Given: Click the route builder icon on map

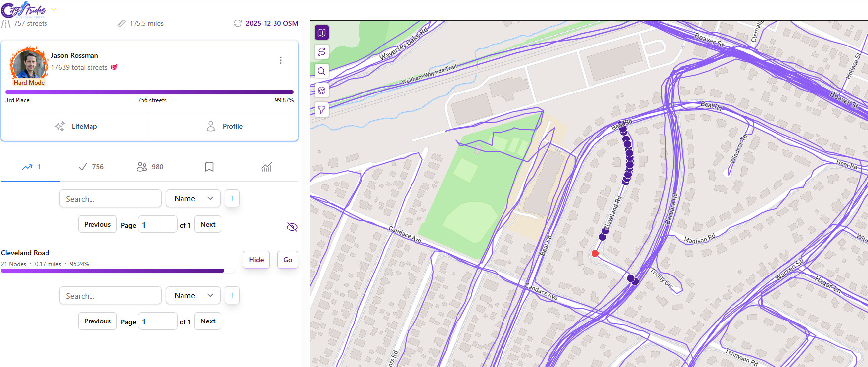Looking at the screenshot, I should click(321, 52).
